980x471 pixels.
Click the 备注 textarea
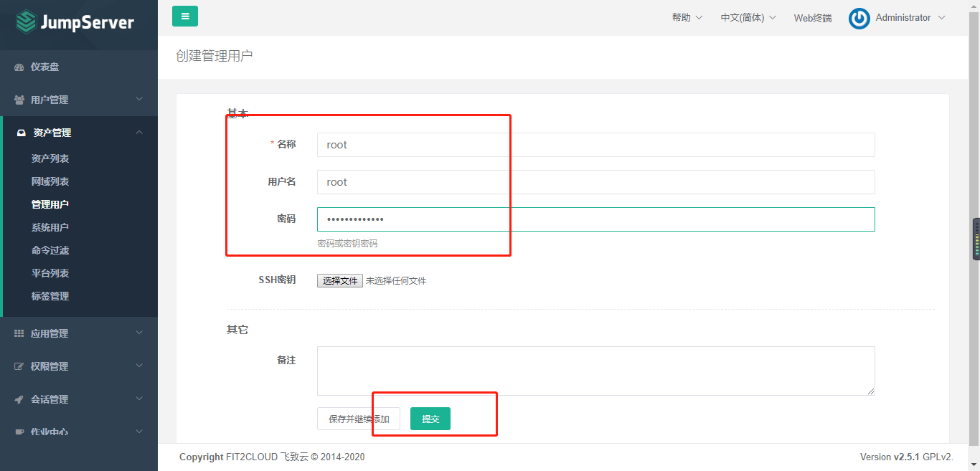click(596, 371)
